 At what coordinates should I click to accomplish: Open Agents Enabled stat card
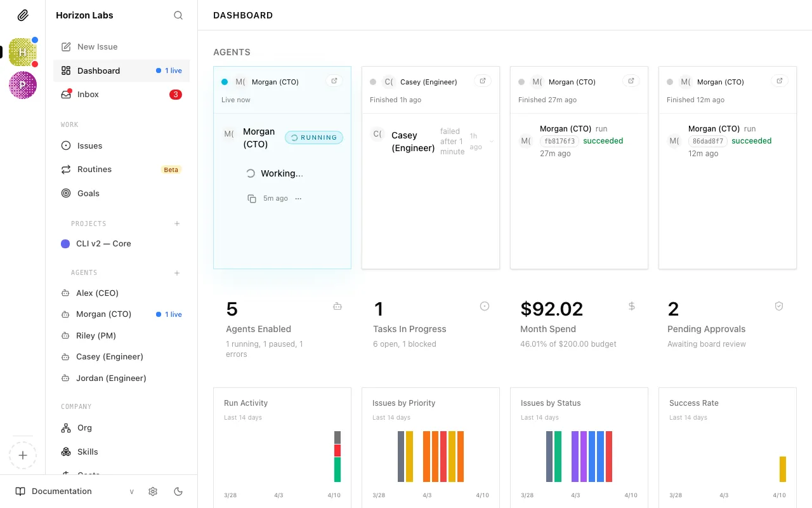[282, 329]
